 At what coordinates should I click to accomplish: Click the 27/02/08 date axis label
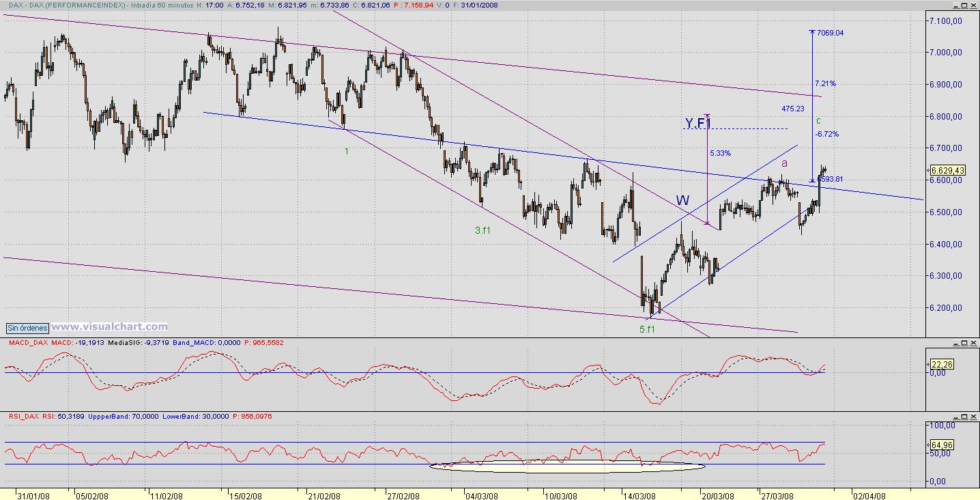pyautogui.click(x=403, y=495)
